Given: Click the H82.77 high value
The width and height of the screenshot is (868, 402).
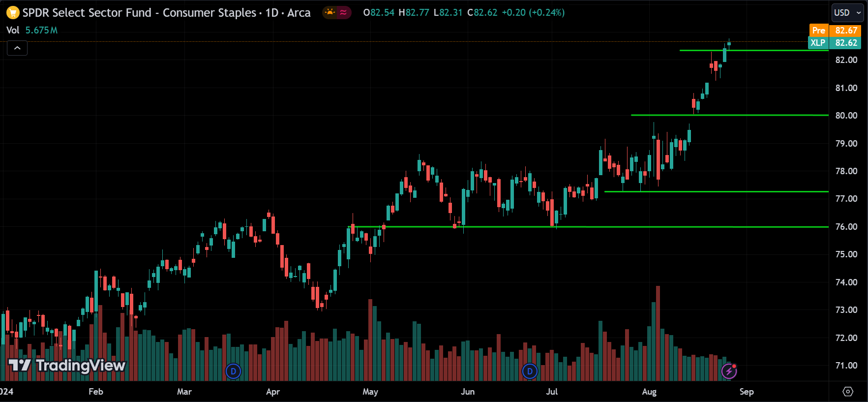Looking at the screenshot, I should tap(414, 13).
